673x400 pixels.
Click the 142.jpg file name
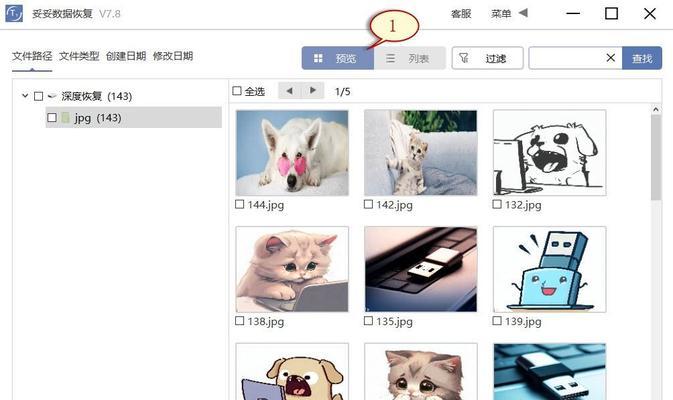[x=394, y=205]
